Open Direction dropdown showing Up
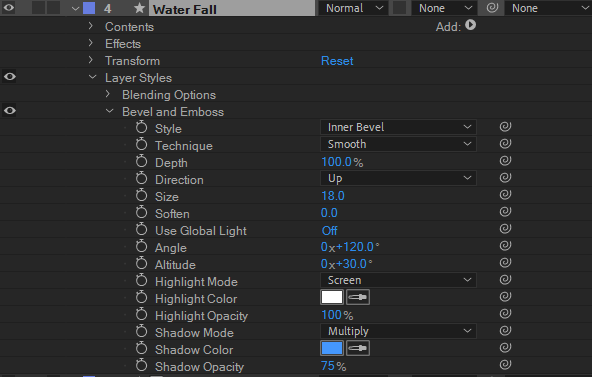The width and height of the screenshot is (592, 377). pyautogui.click(x=398, y=178)
